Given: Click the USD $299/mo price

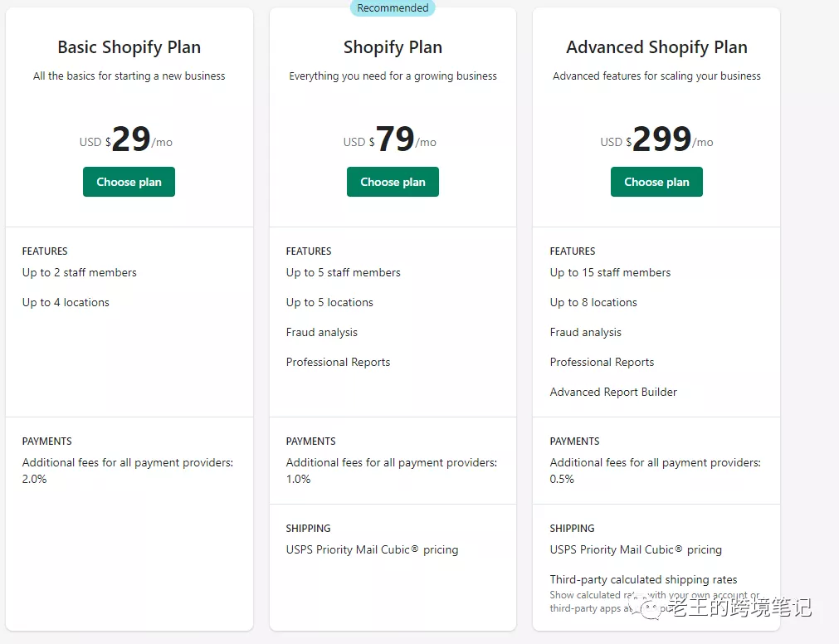Looking at the screenshot, I should pos(656,139).
